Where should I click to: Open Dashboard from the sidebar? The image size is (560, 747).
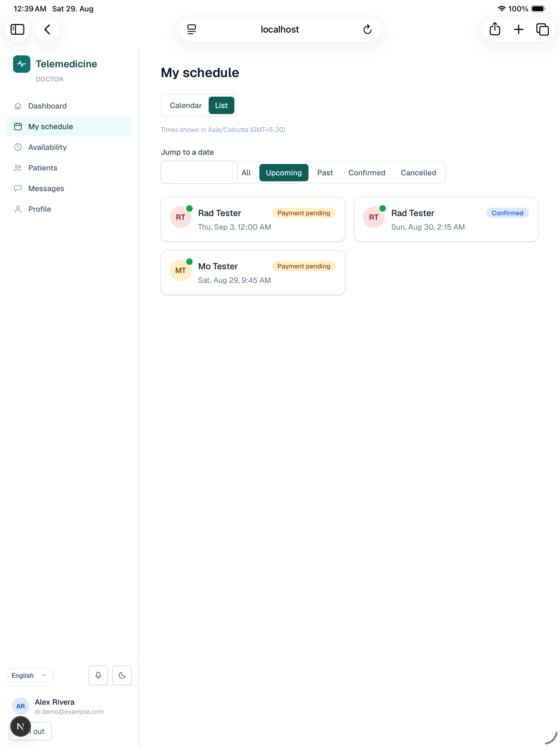point(69,106)
